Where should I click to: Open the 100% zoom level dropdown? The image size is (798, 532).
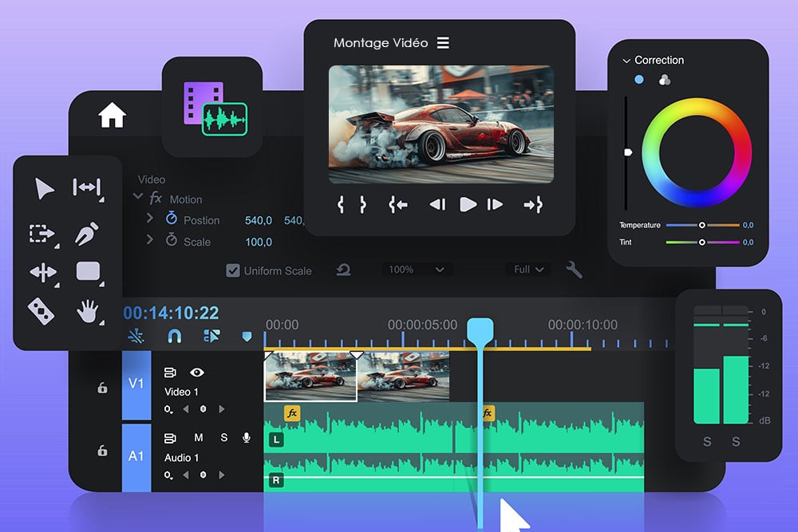[x=417, y=270]
